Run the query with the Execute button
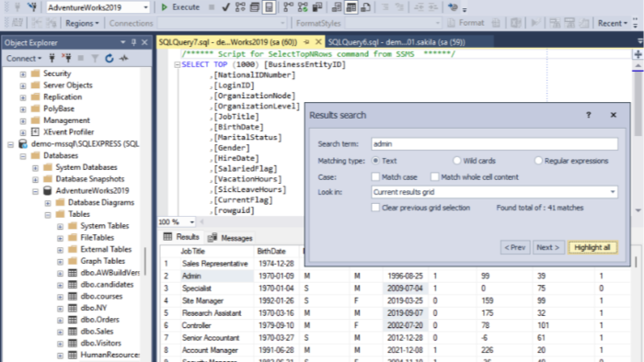This screenshot has height=362, width=644. pyautogui.click(x=180, y=7)
